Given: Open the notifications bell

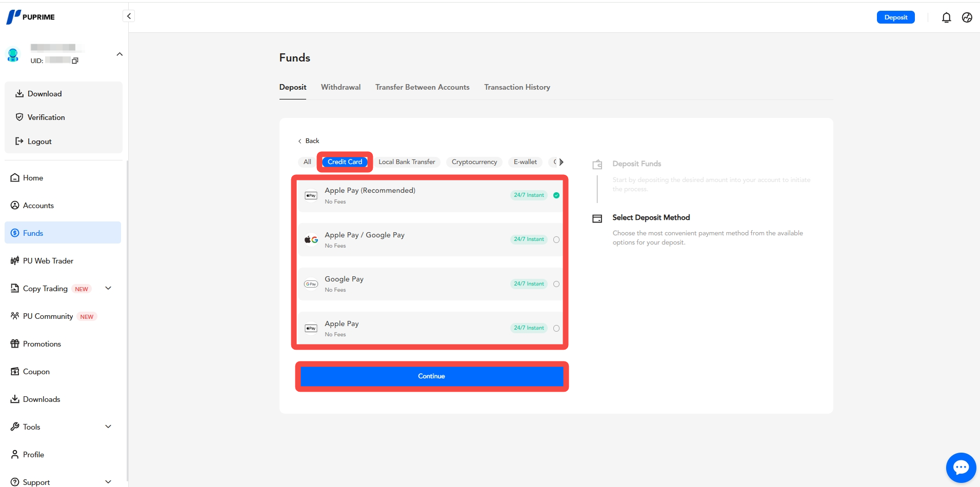Looking at the screenshot, I should 946,17.
